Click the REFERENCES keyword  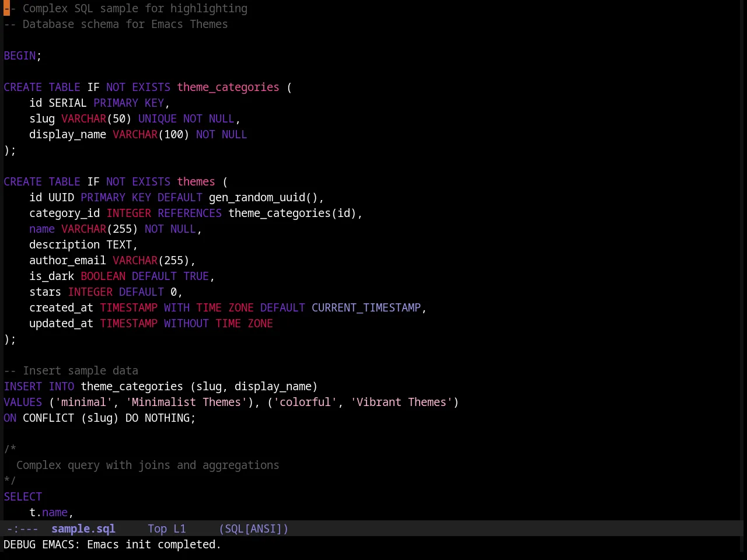190,213
